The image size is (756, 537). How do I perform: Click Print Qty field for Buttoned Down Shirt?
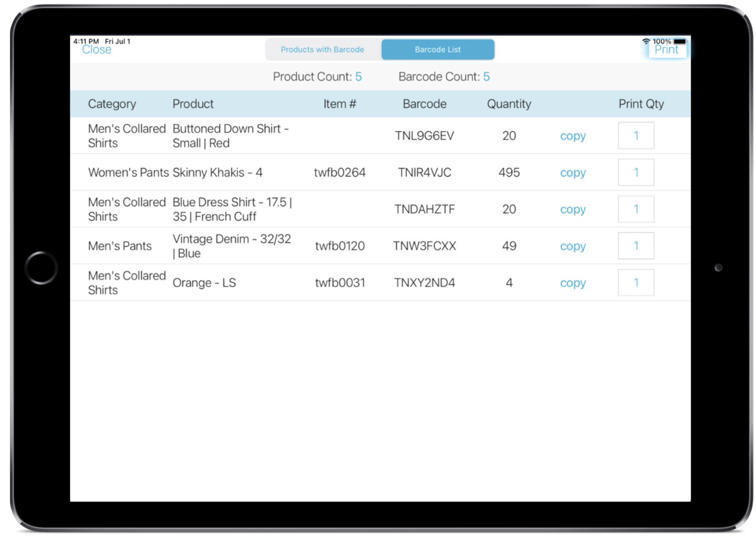[636, 136]
